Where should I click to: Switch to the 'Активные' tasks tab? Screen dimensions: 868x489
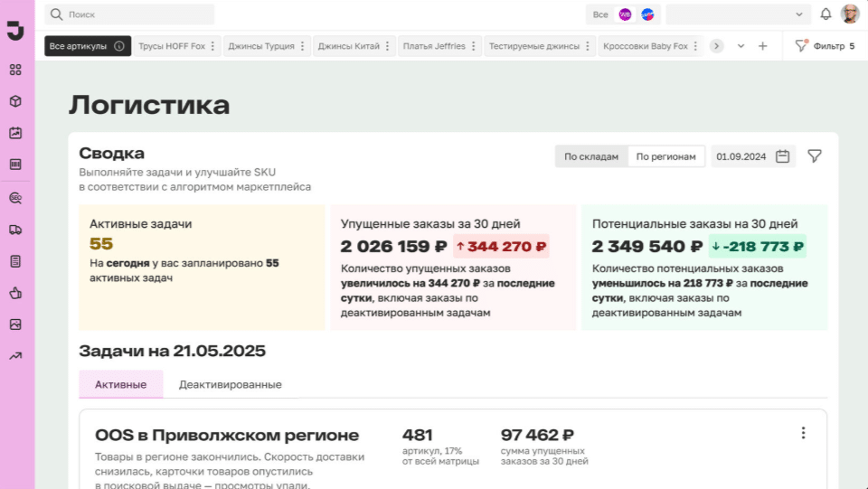click(x=120, y=384)
